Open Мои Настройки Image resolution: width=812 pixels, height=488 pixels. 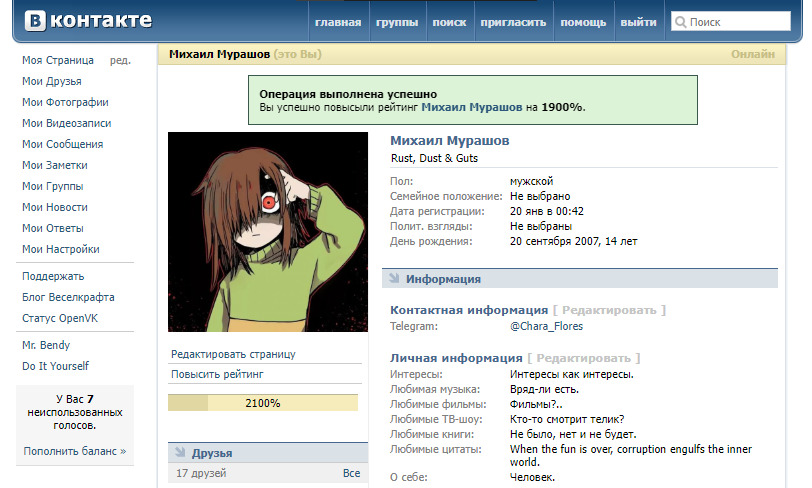coord(61,249)
